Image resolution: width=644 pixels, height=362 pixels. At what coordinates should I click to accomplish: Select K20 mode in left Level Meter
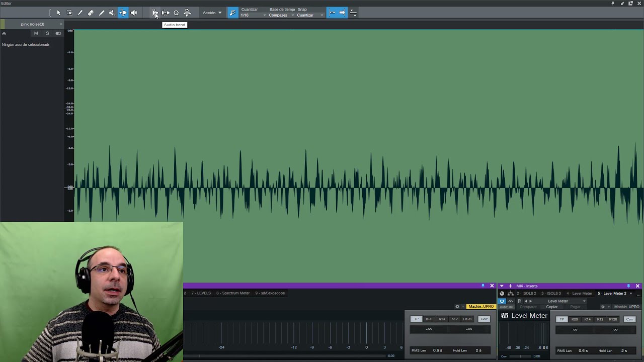click(429, 319)
